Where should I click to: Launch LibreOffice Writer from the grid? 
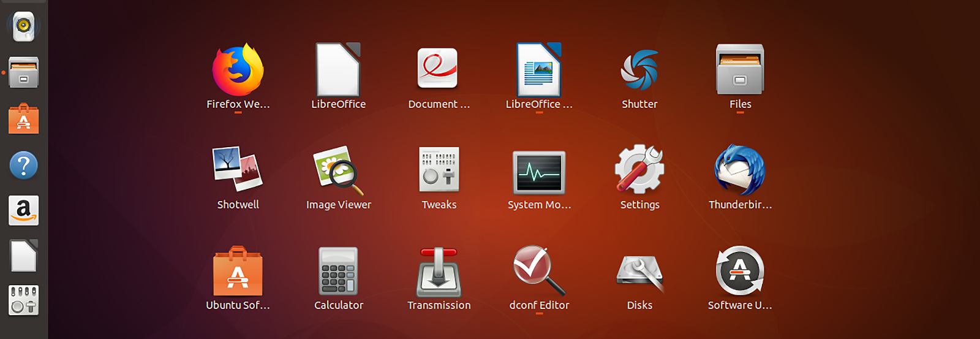point(539,69)
